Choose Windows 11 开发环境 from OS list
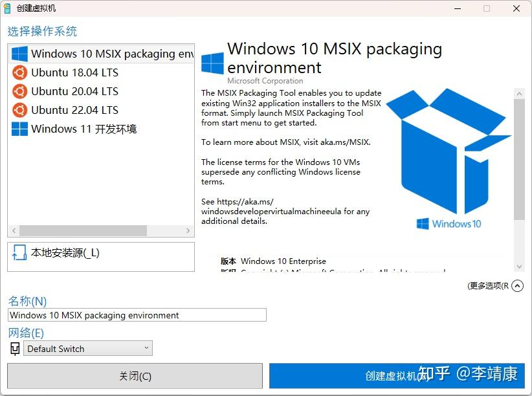 pyautogui.click(x=101, y=129)
